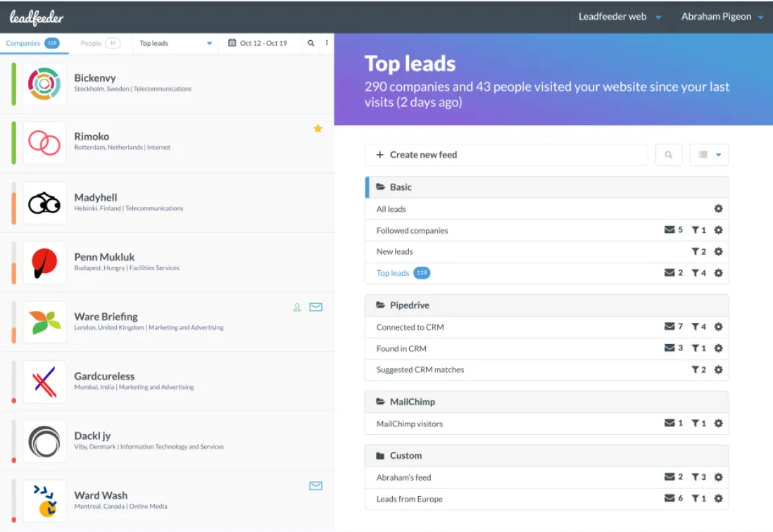Expand the Leadfeeder web workspace dropdown
This screenshot has width=773, height=532.
619,16
